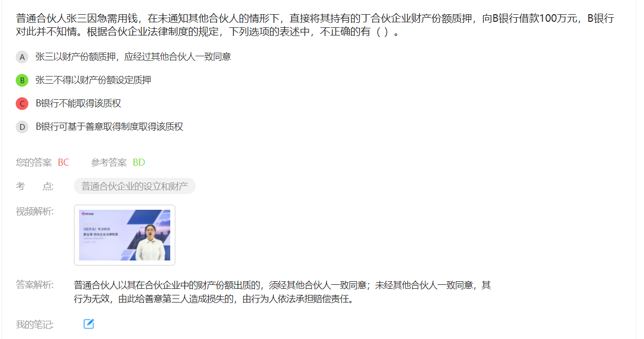Select the gray option A circle
This screenshot has width=644, height=339.
coord(22,57)
